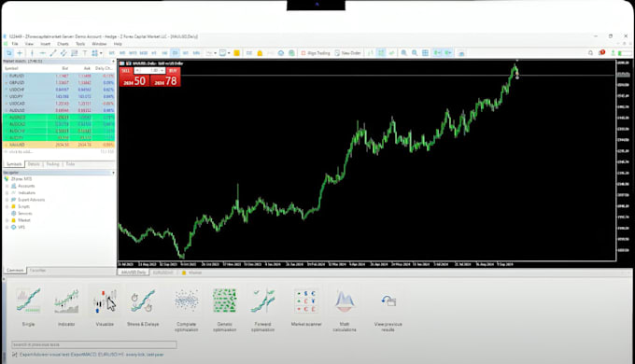Tile chart windows with grid icon
The image size is (635, 364).
425,53
